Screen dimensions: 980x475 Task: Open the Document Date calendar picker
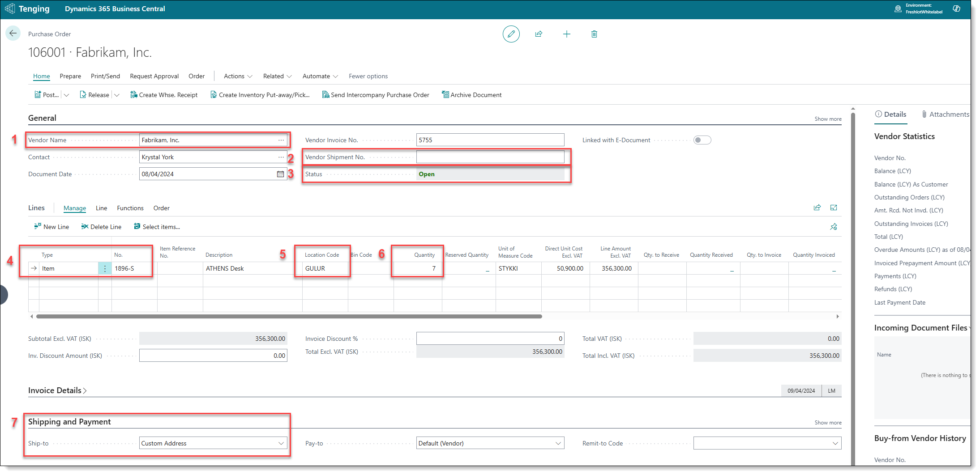pyautogui.click(x=280, y=174)
